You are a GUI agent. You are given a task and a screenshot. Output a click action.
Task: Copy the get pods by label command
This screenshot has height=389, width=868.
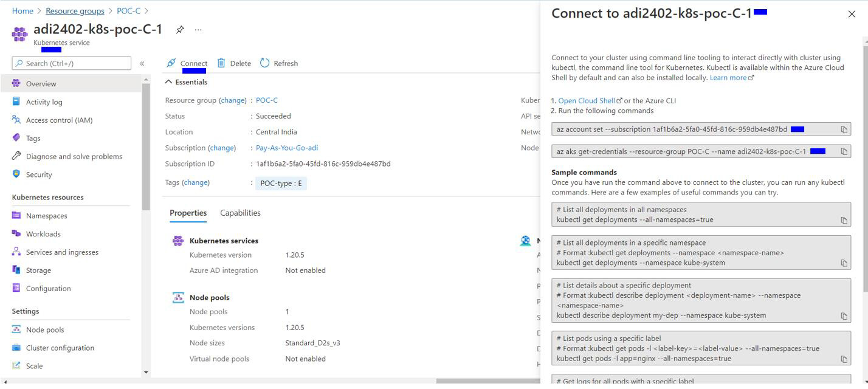844,359
